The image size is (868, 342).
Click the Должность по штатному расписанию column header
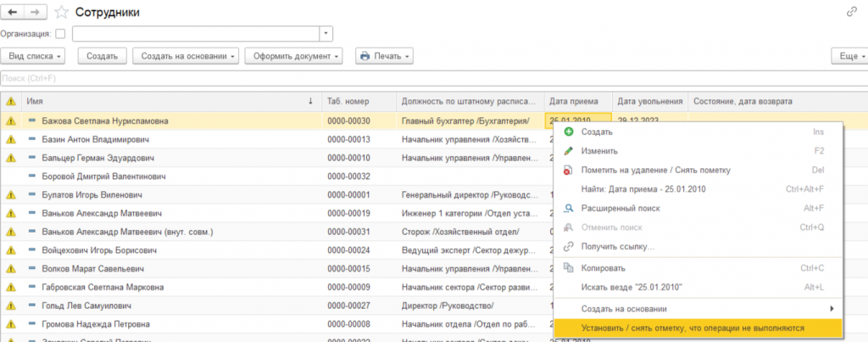pyautogui.click(x=470, y=102)
